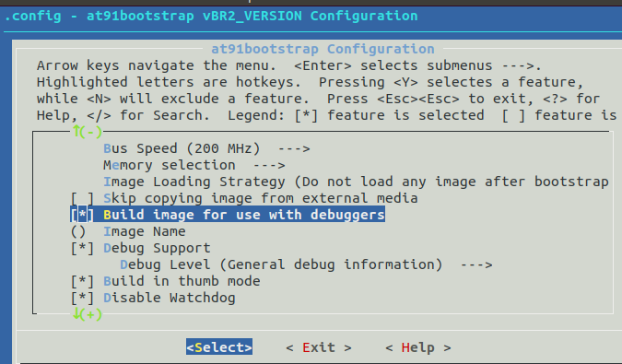Open the Debug Level submenu

click(306, 264)
